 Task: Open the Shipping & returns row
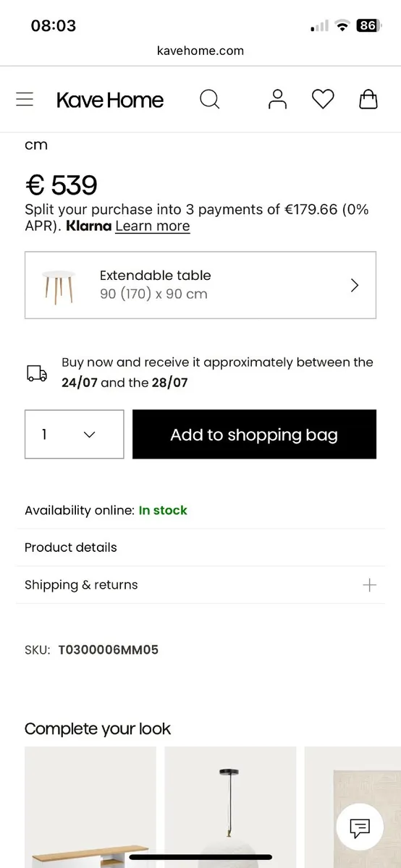click(x=200, y=585)
